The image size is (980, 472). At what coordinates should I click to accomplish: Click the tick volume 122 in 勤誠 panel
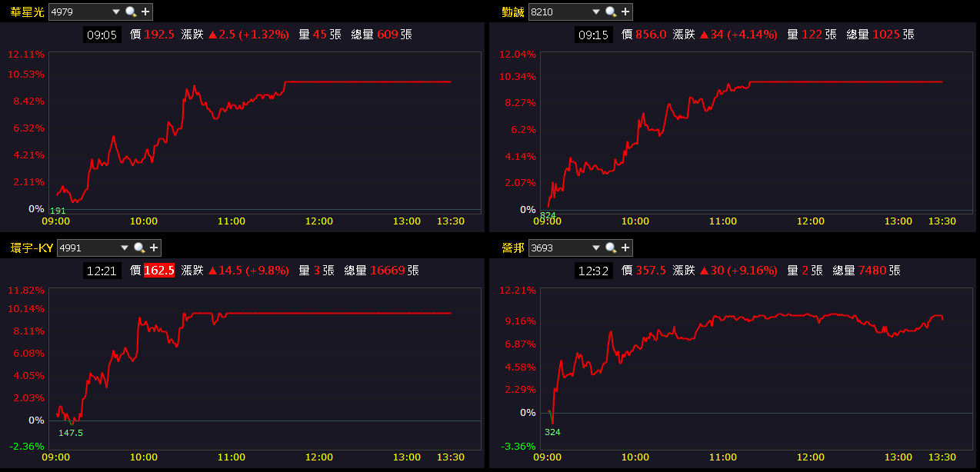tap(812, 35)
